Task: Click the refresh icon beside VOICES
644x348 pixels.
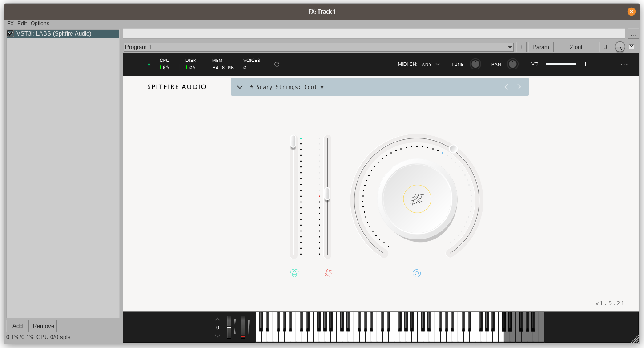Action: pos(277,64)
